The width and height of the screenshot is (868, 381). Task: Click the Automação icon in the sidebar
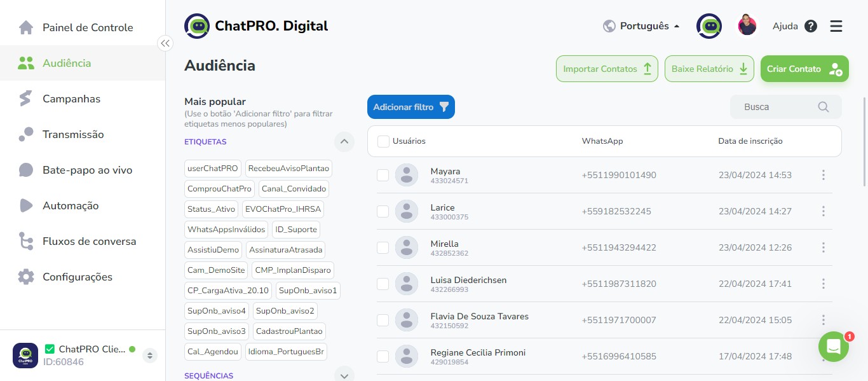coord(26,205)
